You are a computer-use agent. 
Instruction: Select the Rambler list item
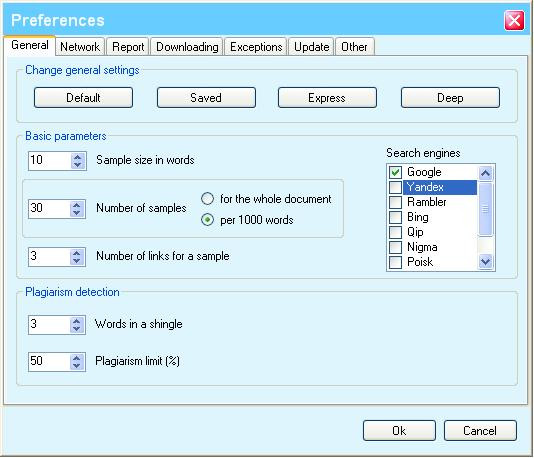(x=427, y=202)
